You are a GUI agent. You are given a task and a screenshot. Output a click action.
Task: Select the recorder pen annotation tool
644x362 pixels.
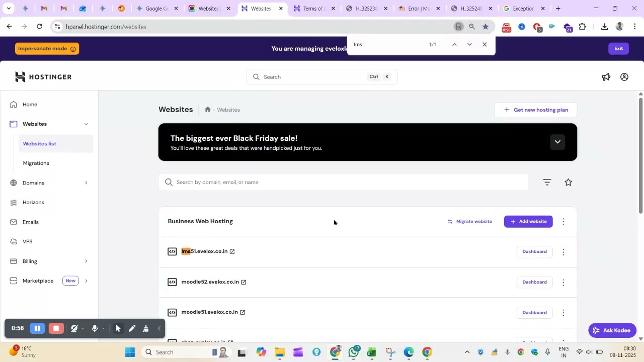pos(132,328)
